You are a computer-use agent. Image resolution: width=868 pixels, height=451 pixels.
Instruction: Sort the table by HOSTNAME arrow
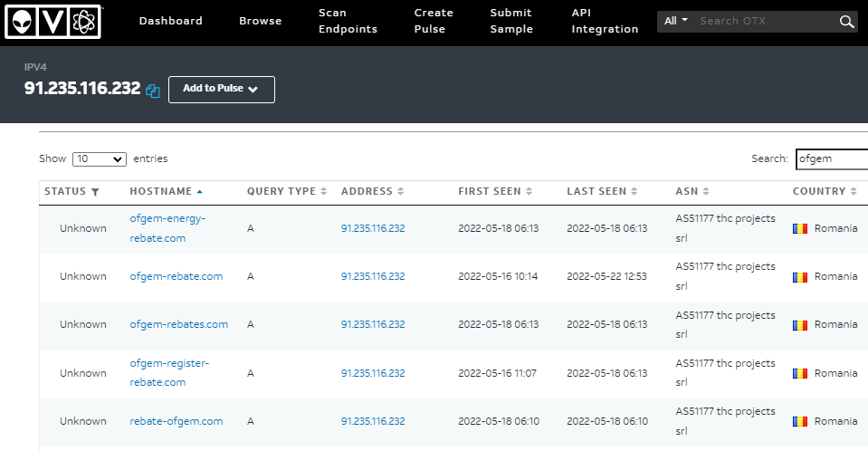point(200,192)
